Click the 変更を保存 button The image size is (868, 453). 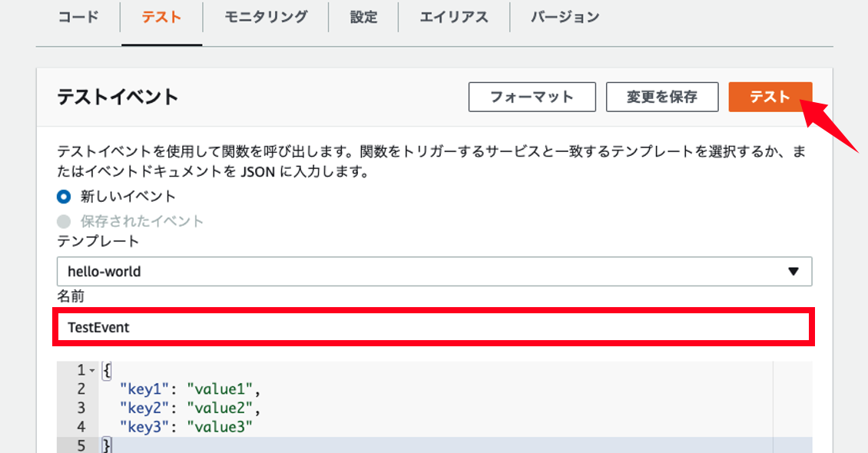point(662,97)
